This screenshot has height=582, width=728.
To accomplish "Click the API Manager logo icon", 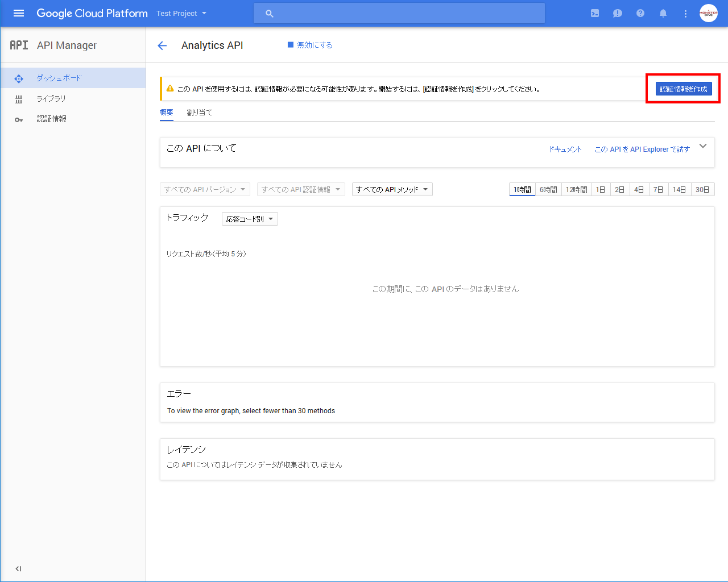I will click(19, 45).
